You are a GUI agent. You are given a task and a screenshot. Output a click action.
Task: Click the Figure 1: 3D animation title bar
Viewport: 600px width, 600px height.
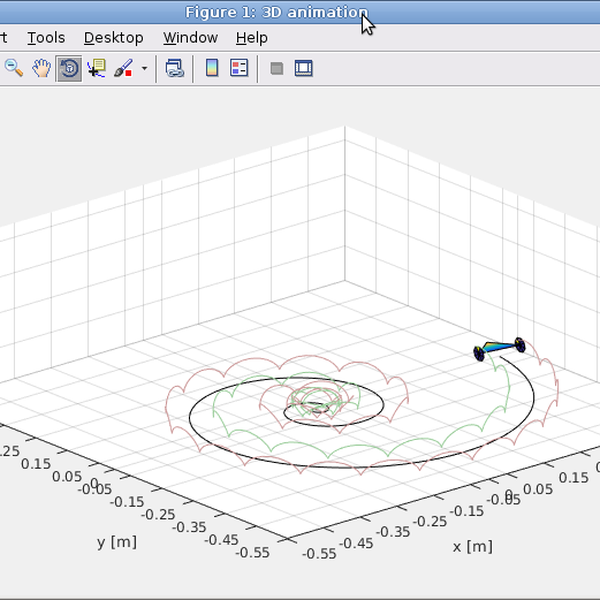276,12
